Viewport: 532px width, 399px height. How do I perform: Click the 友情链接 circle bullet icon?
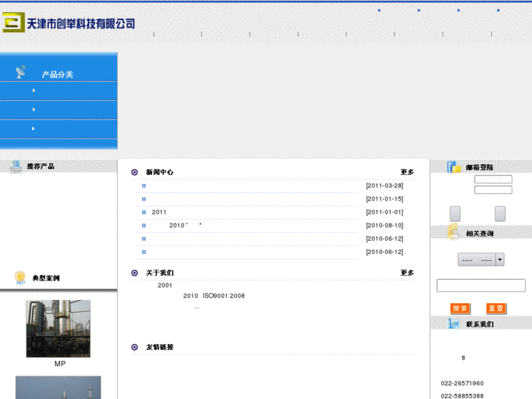pyautogui.click(x=135, y=347)
